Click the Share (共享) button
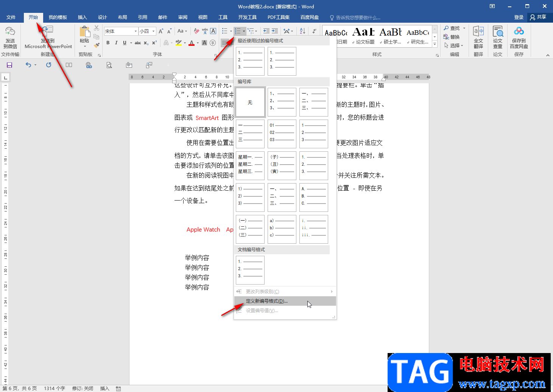Image resolution: width=553 pixels, height=392 pixels. click(x=539, y=17)
